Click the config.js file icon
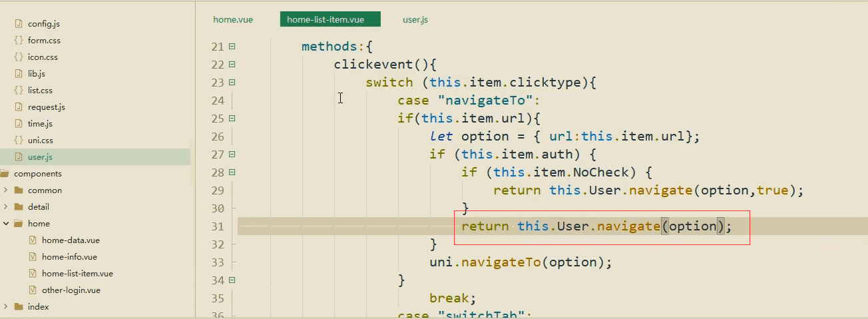The width and height of the screenshot is (868, 319). point(19,23)
